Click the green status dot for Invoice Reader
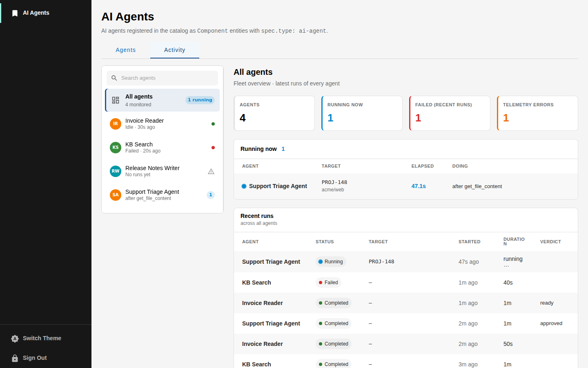588x368 pixels. coord(213,124)
